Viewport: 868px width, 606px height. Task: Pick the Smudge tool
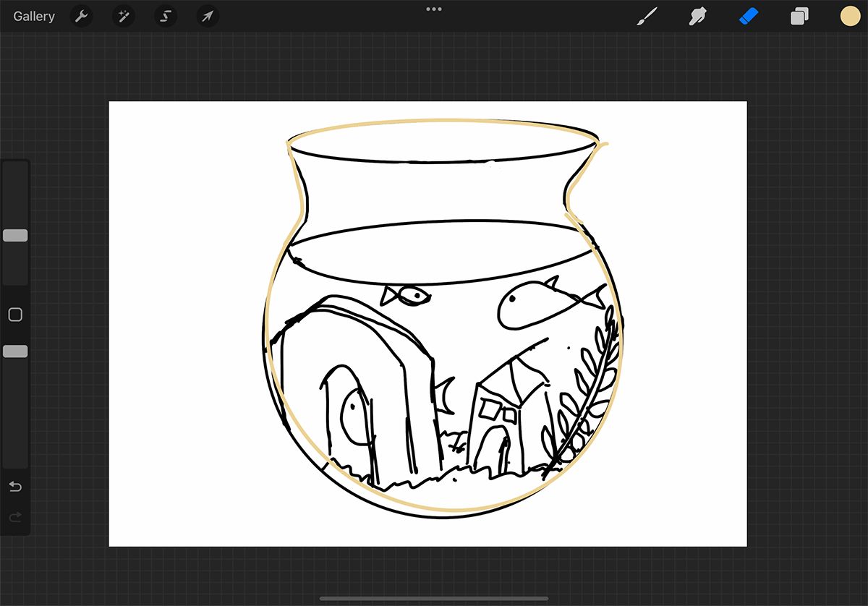coord(697,16)
